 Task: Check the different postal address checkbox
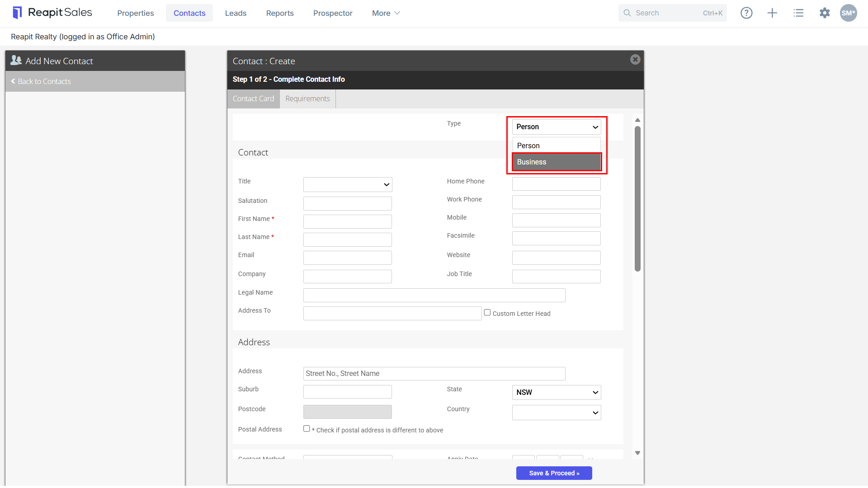[x=307, y=428]
